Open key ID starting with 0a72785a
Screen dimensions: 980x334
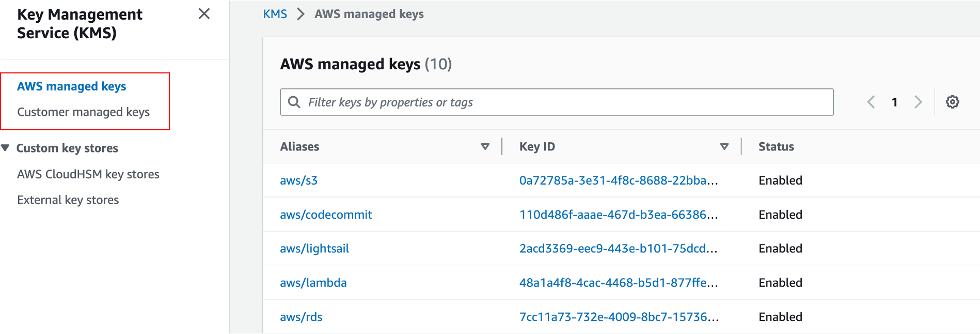[619, 180]
